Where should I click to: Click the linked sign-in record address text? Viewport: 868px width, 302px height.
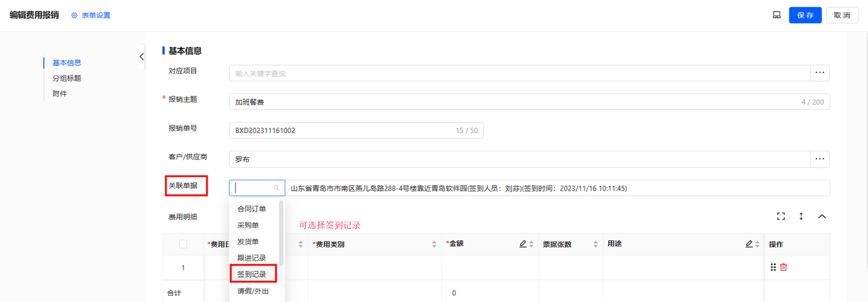(458, 188)
